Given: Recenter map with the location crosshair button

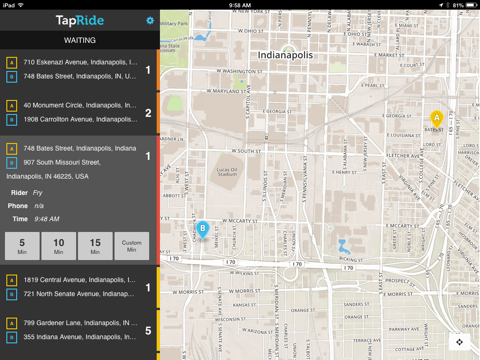Looking at the screenshot, I should pyautogui.click(x=459, y=342).
